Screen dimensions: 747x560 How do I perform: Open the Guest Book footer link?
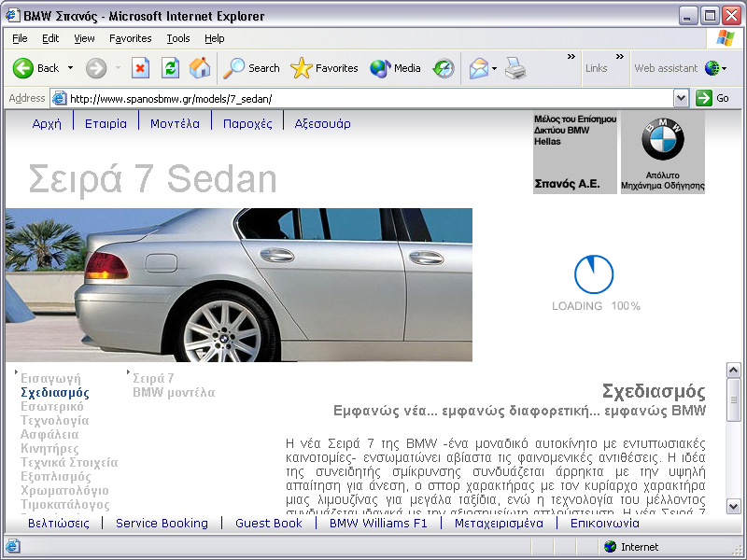269,524
